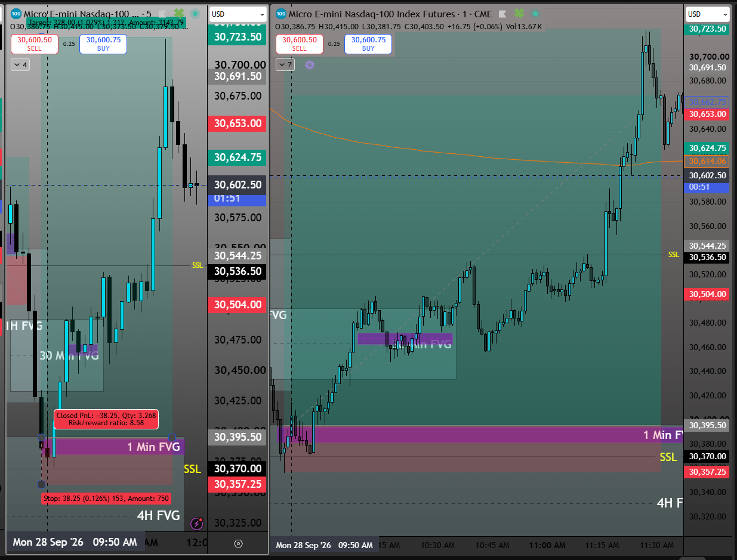Click the Mon 28 Sep '26 09:50 AM label on the right chart
This screenshot has height=560, width=737.
tap(324, 545)
